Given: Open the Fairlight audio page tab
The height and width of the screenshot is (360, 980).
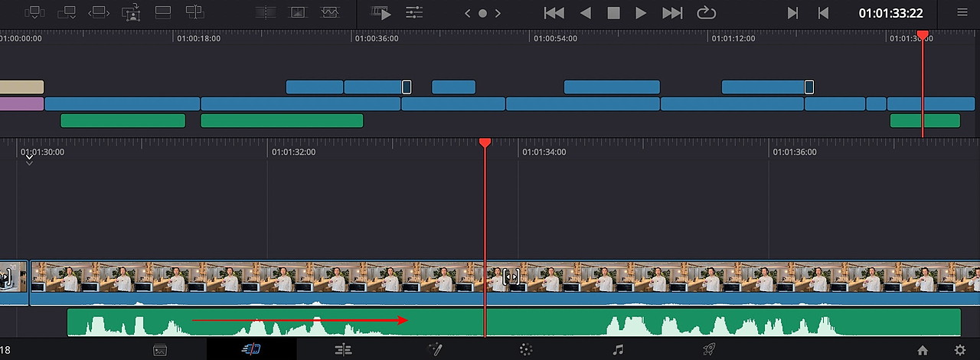Looking at the screenshot, I should (x=618, y=349).
